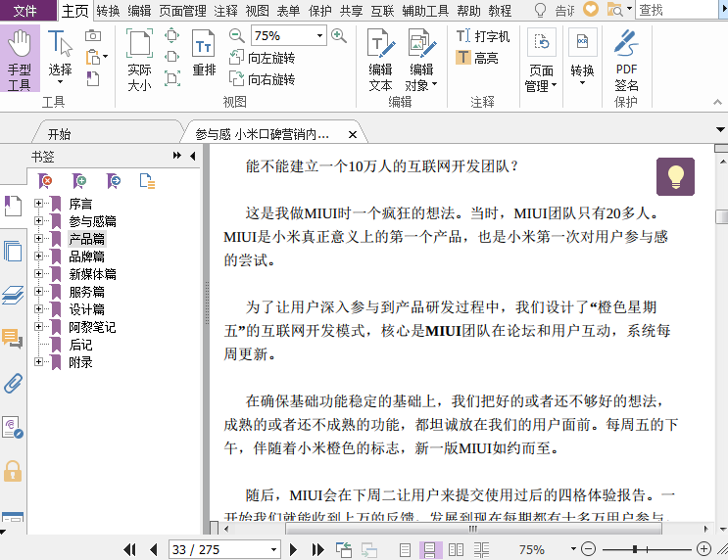Expand the 新媒体篇 bookmark node
This screenshot has height=560, width=728.
point(38,274)
